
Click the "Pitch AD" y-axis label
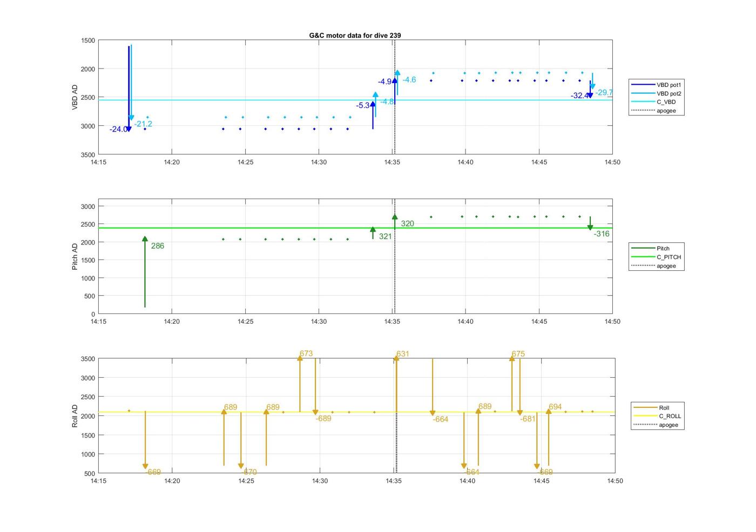tap(75, 256)
